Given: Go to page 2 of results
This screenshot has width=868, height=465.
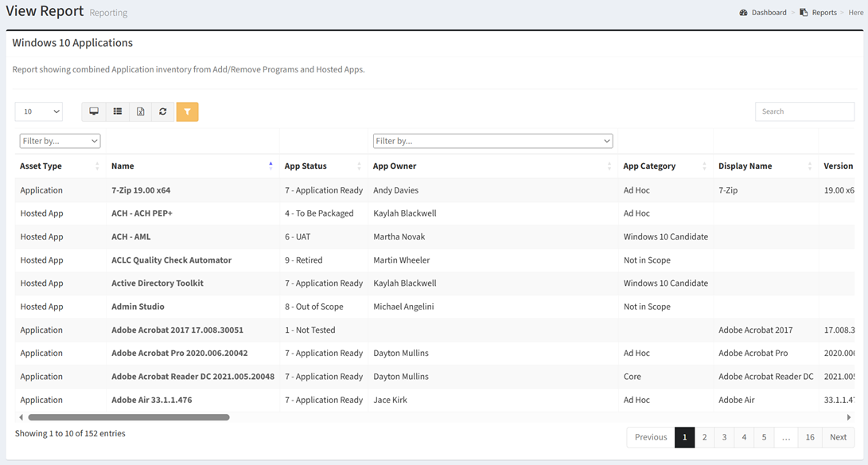Looking at the screenshot, I should [x=704, y=437].
